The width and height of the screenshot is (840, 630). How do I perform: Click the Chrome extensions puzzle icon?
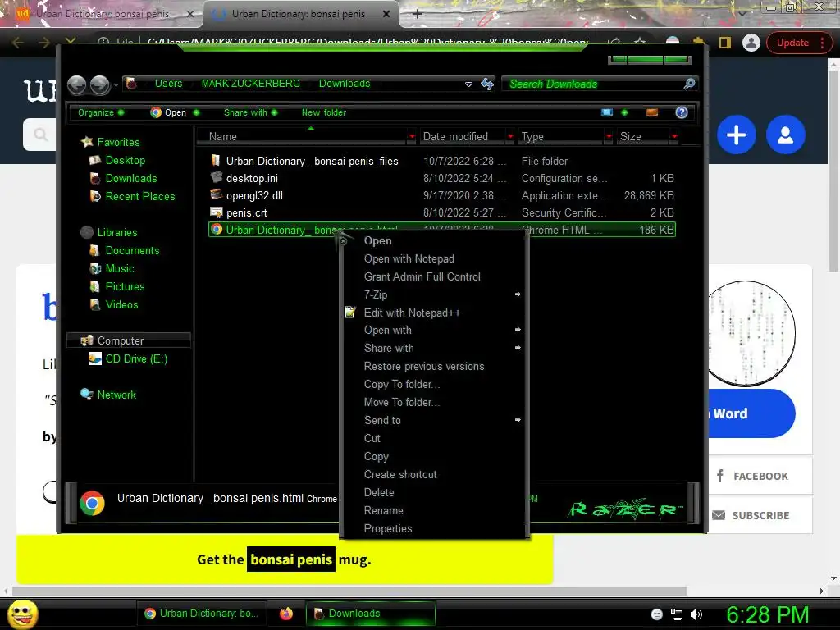coord(699,43)
